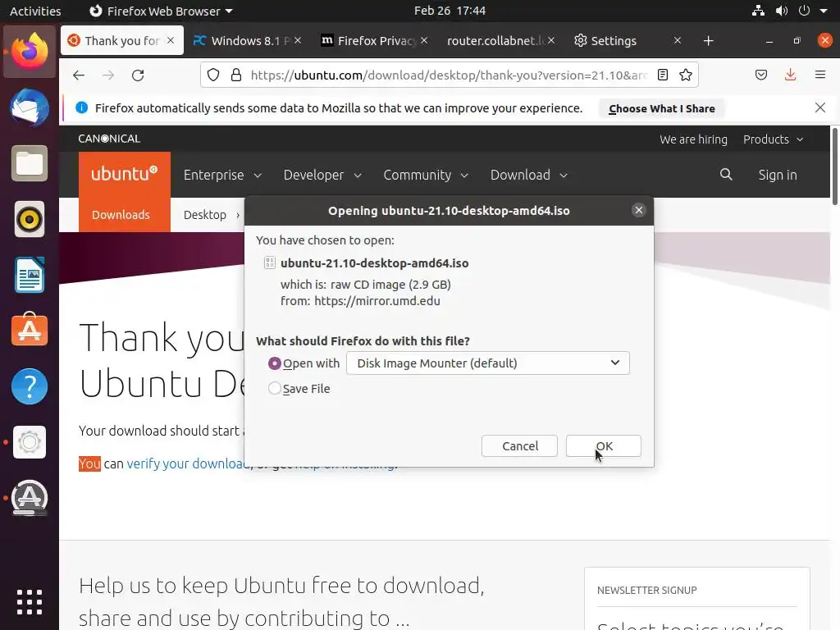Open the clock Feb 26 17:44
Screen dimensions: 840x630
(x=450, y=11)
